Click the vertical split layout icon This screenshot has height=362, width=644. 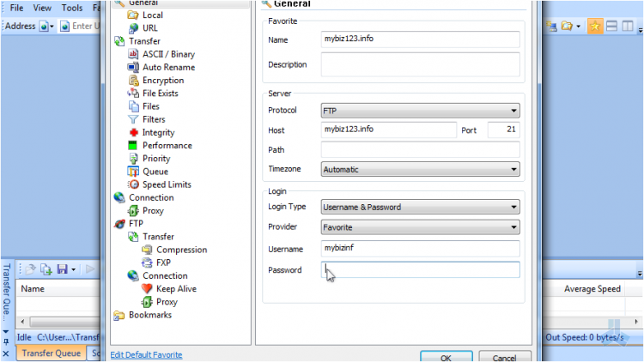[x=628, y=27]
